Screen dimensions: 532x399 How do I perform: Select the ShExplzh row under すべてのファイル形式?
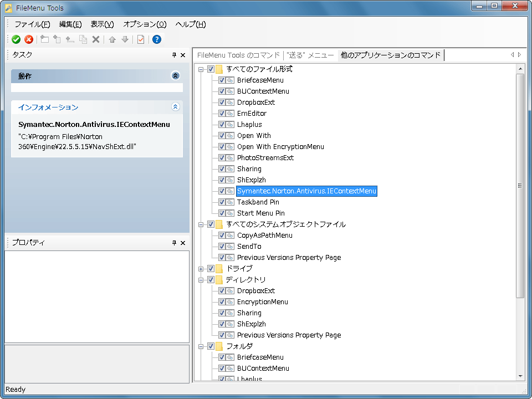(252, 180)
